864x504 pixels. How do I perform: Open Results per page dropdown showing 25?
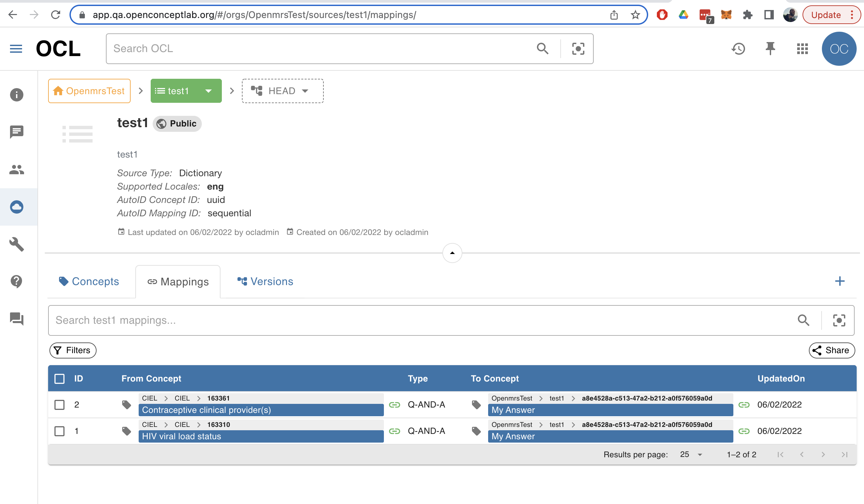pos(690,454)
